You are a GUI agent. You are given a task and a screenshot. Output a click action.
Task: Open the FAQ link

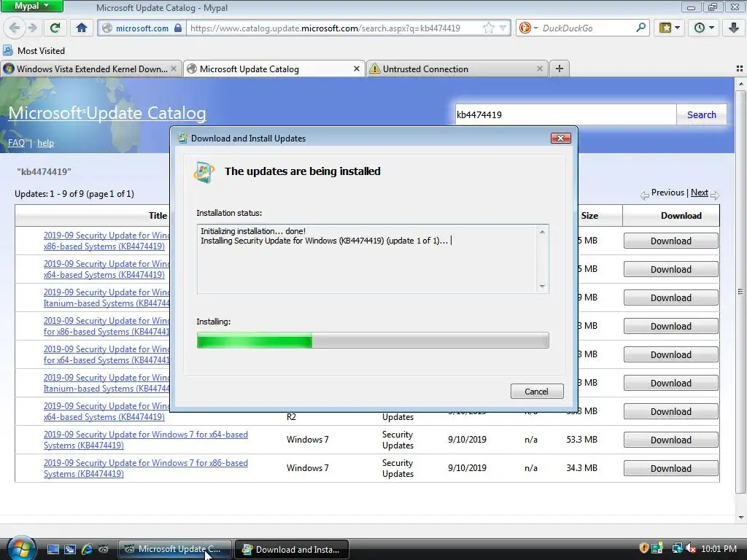click(x=16, y=143)
